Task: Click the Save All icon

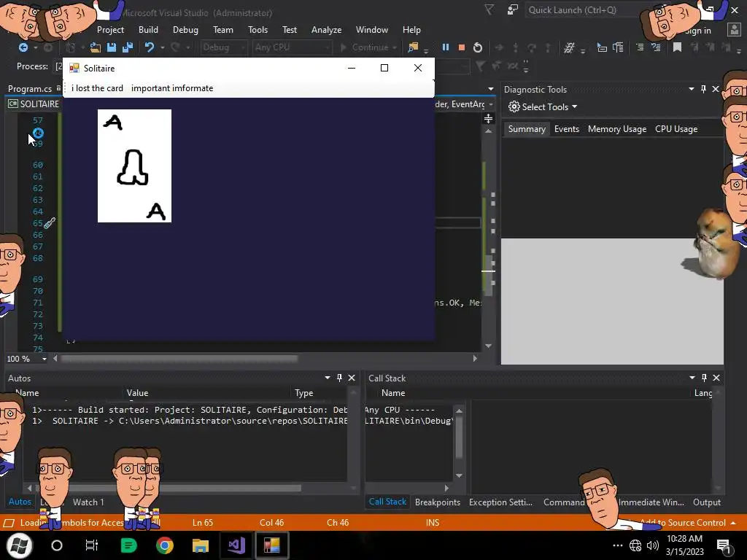Action: pyautogui.click(x=128, y=47)
